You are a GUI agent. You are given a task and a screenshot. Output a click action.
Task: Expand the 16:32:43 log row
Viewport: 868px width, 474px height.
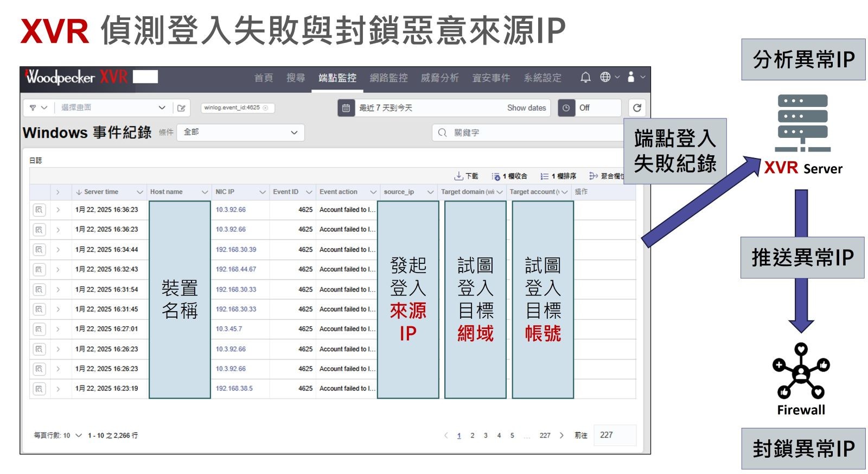[x=58, y=269]
